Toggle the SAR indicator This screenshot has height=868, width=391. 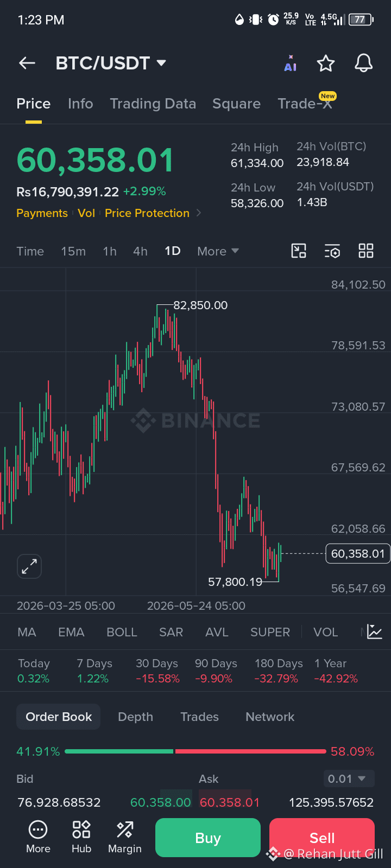click(x=171, y=632)
